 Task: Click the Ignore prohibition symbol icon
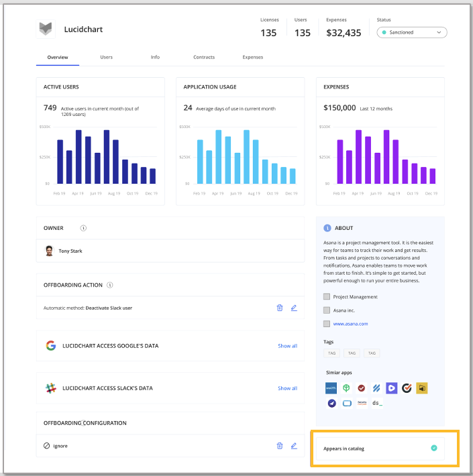point(46,446)
